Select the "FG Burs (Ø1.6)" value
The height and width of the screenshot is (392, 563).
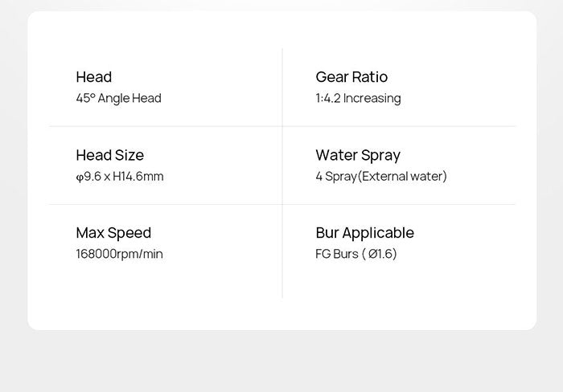355,254
